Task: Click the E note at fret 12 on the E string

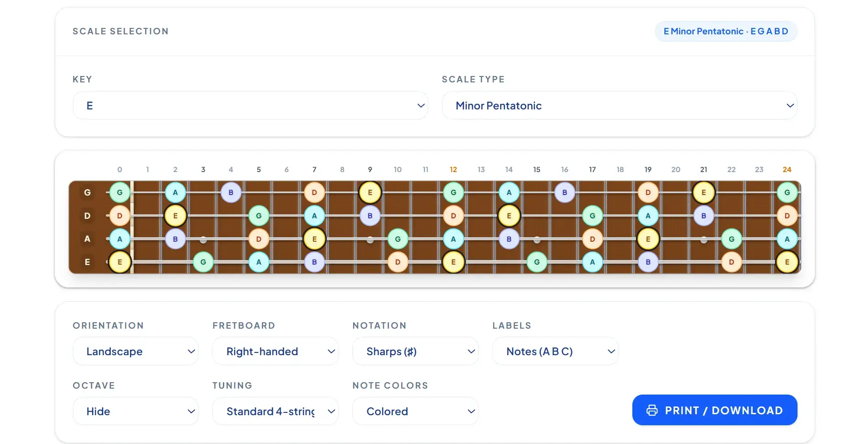Action: point(453,262)
